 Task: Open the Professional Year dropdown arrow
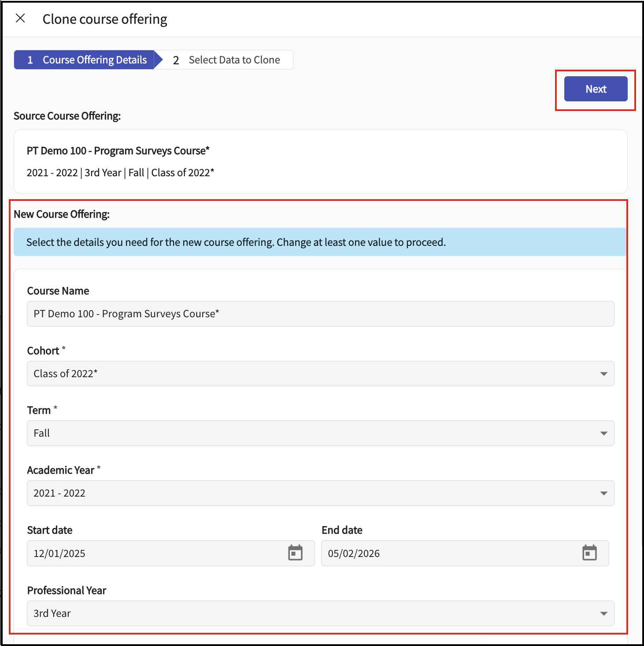click(603, 613)
